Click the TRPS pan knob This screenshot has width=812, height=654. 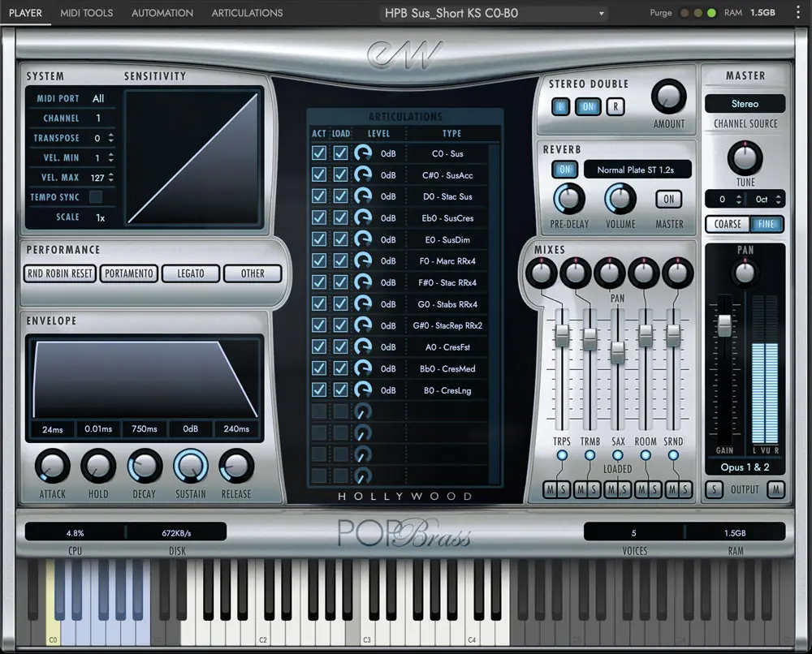click(x=541, y=272)
